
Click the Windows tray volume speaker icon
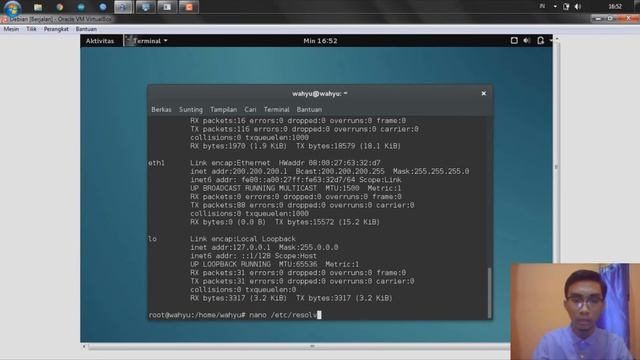(x=578, y=7)
